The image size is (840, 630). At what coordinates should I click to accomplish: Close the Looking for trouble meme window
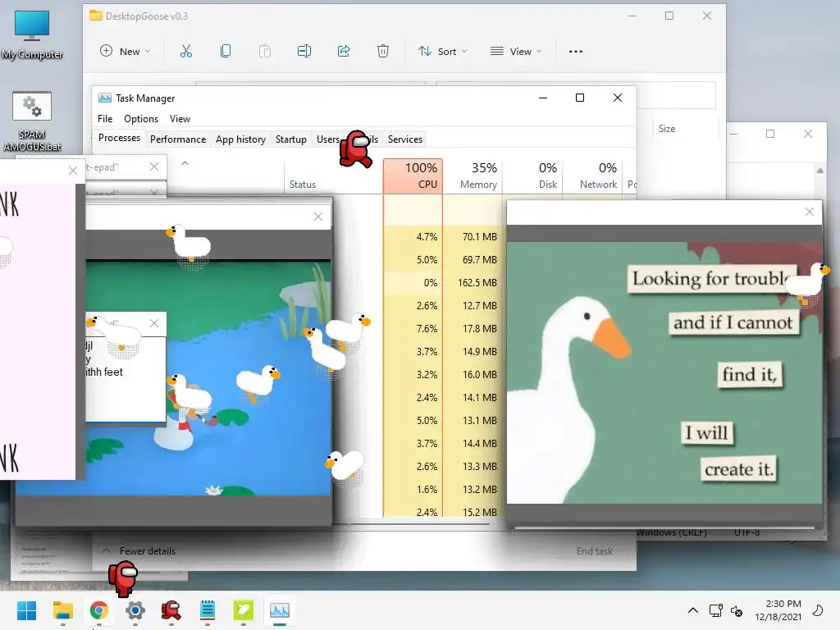(x=810, y=212)
